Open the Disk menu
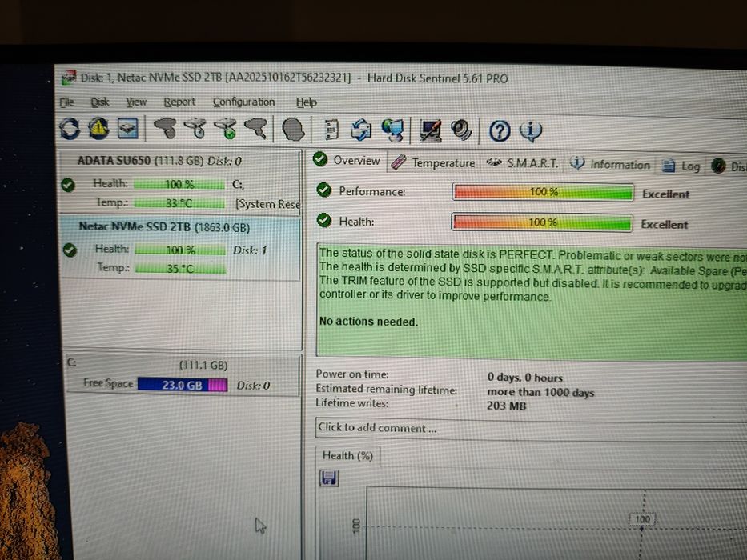 100,102
